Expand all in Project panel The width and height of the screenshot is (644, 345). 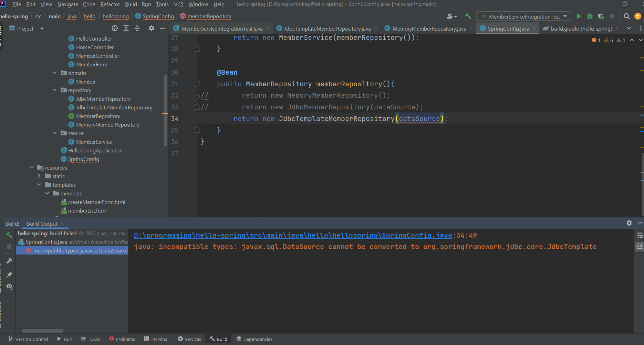[126, 29]
